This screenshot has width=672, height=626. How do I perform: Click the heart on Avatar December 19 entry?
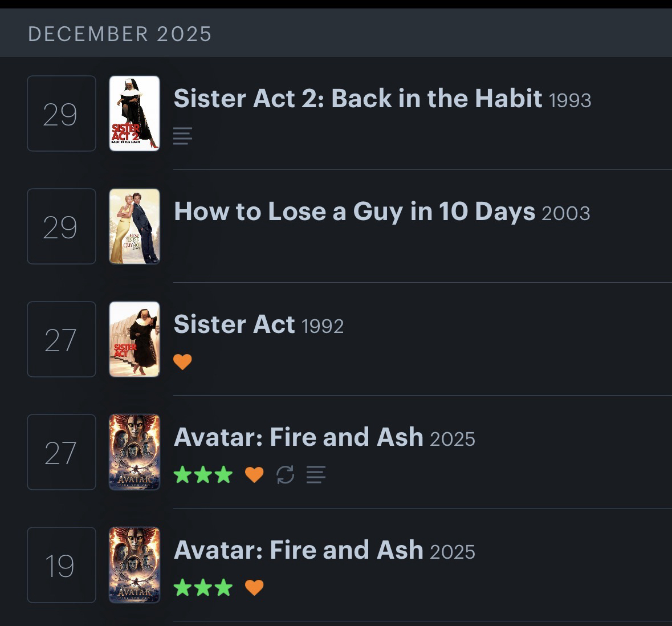pos(254,587)
